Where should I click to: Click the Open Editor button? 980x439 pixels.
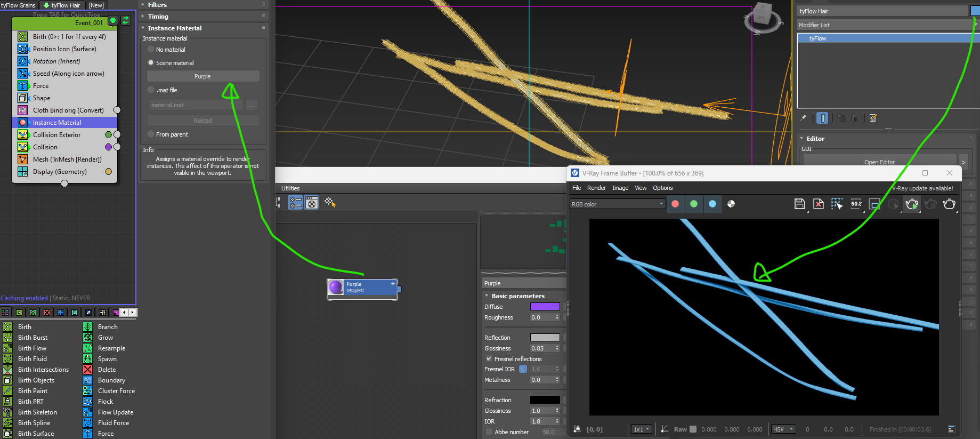pyautogui.click(x=879, y=162)
